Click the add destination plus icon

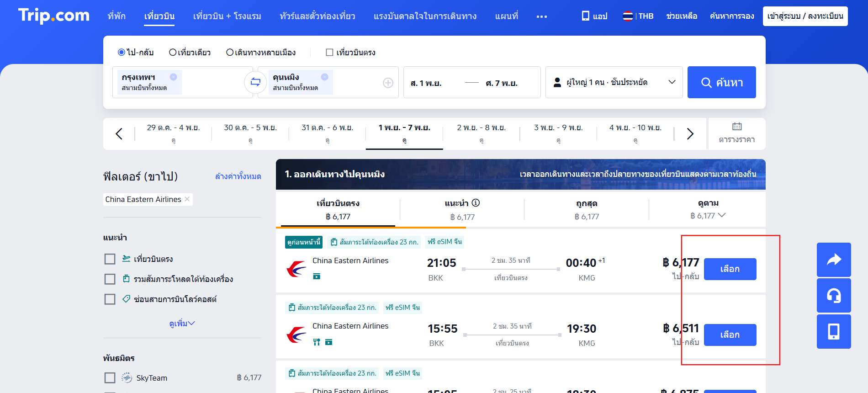pos(388,83)
